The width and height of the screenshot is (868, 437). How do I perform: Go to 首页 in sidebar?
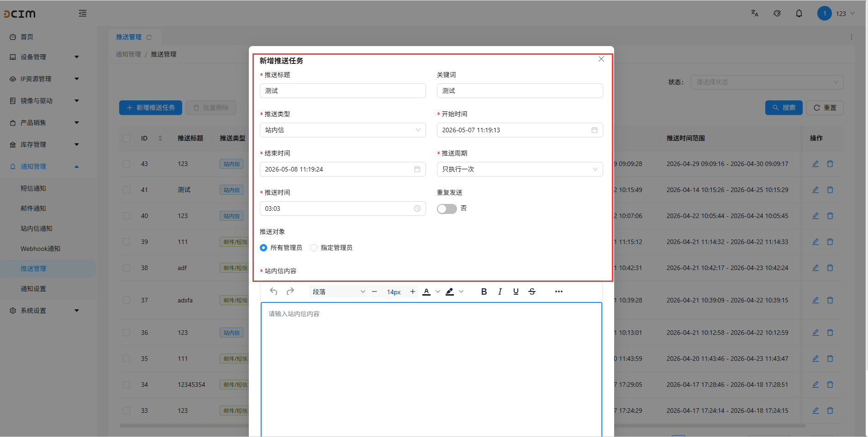[26, 37]
